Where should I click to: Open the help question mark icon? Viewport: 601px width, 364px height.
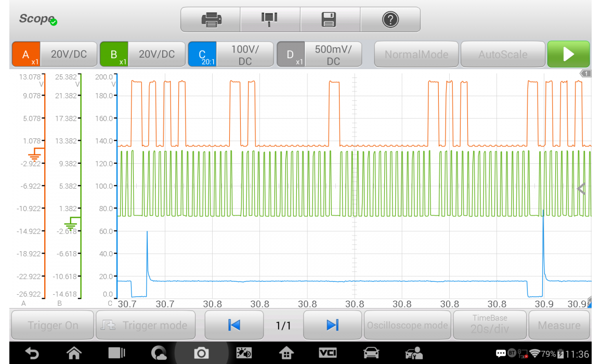click(390, 20)
